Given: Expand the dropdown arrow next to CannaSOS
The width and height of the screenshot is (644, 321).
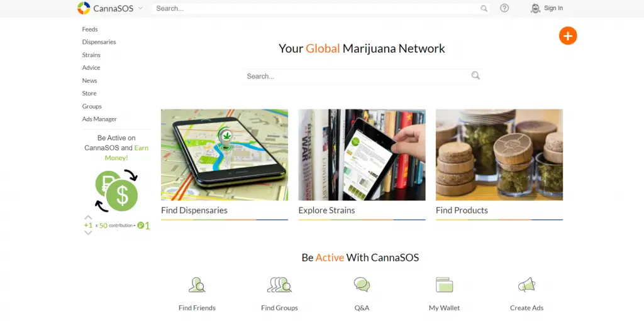Looking at the screenshot, I should point(140,8).
